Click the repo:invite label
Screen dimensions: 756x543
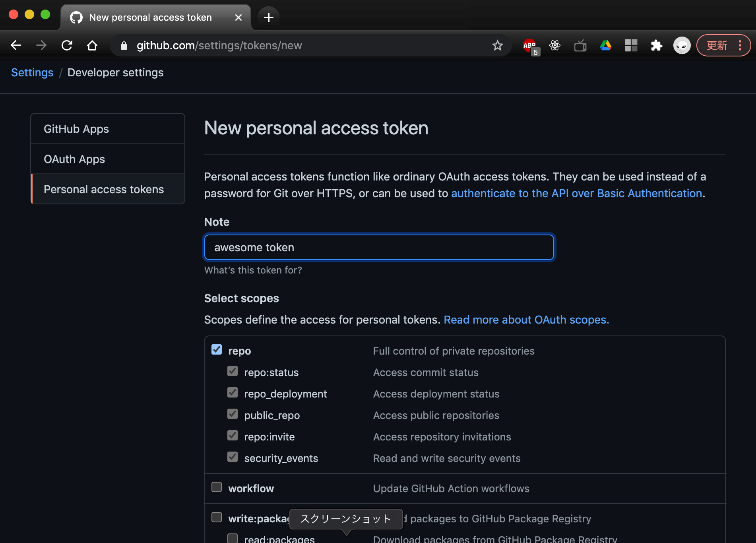269,437
